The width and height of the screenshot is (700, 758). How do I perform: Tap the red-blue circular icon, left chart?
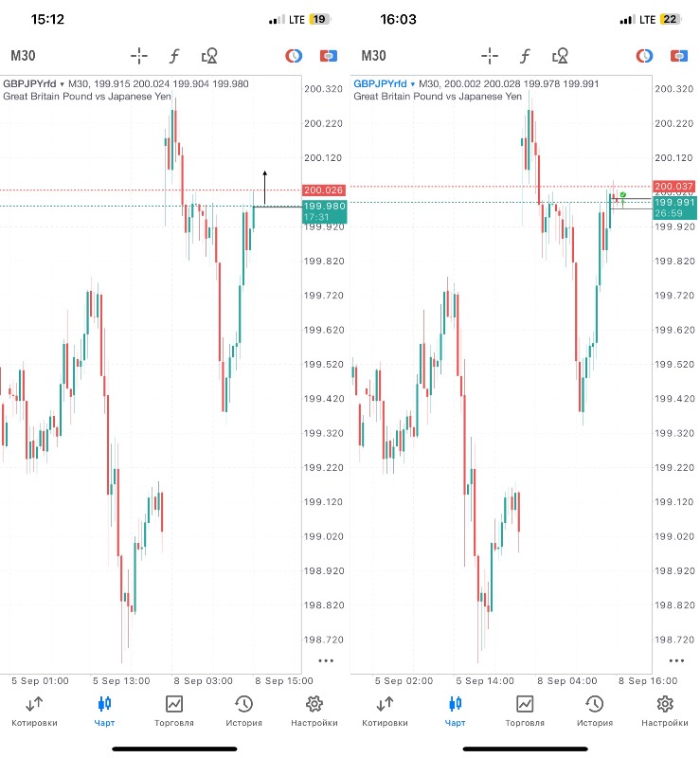coord(295,56)
